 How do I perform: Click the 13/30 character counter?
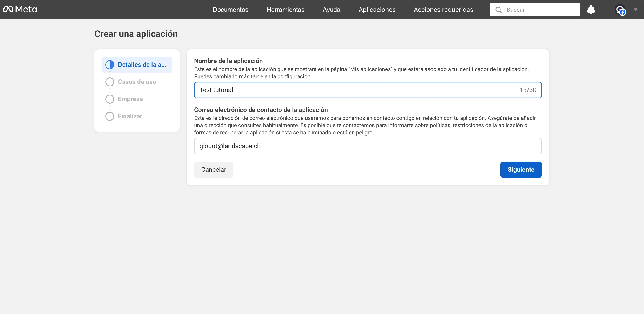[528, 90]
